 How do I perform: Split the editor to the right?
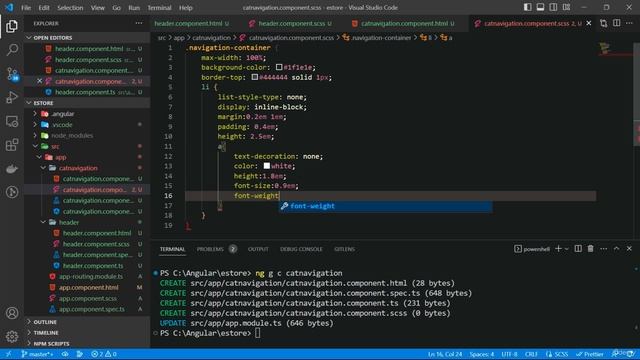[x=616, y=24]
